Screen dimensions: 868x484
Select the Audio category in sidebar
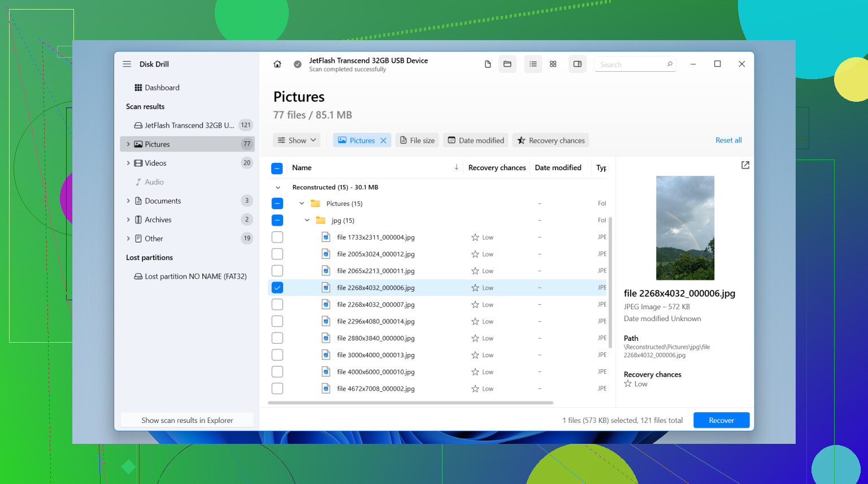[x=188, y=182]
